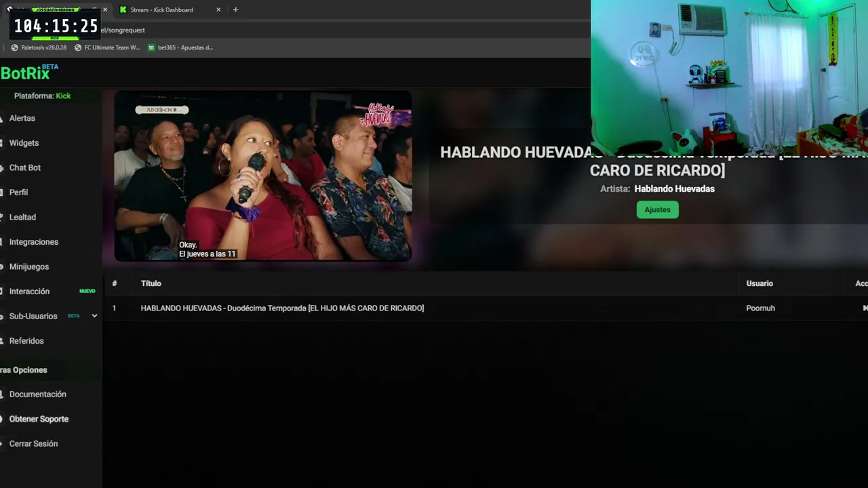Viewport: 868px width, 488px height.
Task: Close the Stream - Kick Dashboard tab
Action: 218,9
